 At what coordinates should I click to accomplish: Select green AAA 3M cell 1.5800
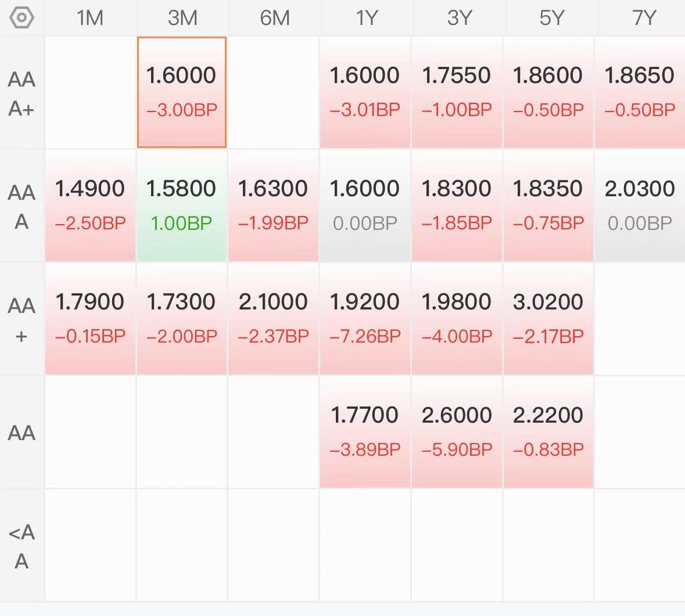(182, 206)
